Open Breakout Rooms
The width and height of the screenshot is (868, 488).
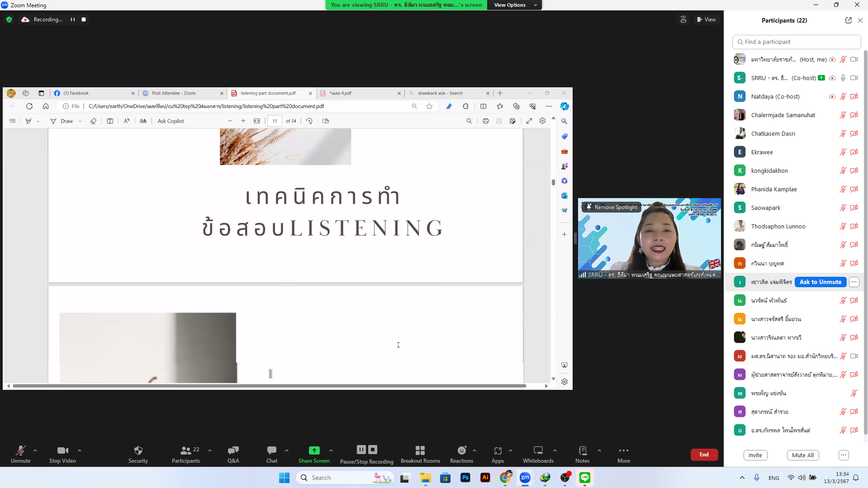pos(420,454)
